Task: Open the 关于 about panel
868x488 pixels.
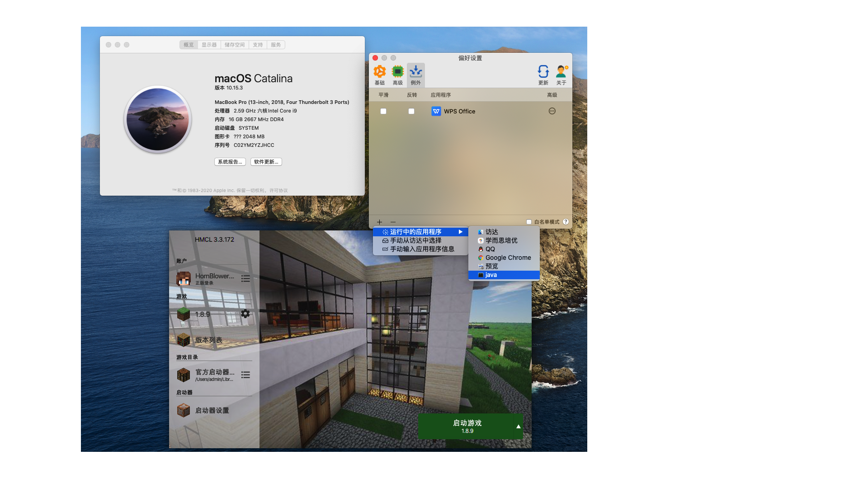Action: [x=561, y=75]
